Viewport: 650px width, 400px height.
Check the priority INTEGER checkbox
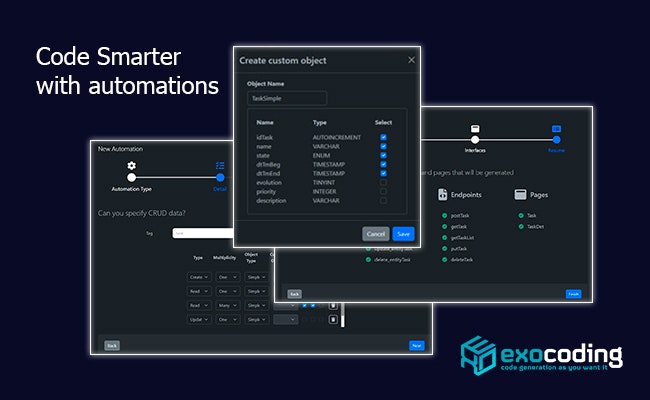tap(383, 192)
